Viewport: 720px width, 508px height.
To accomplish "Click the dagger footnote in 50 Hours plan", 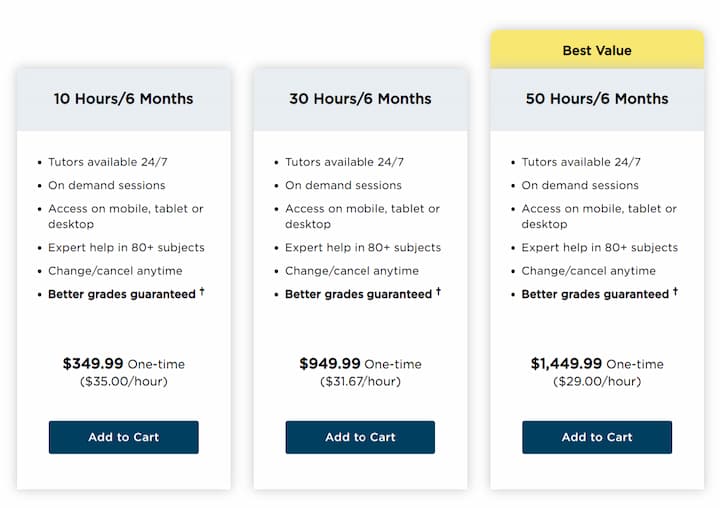I will pyautogui.click(x=675, y=291).
